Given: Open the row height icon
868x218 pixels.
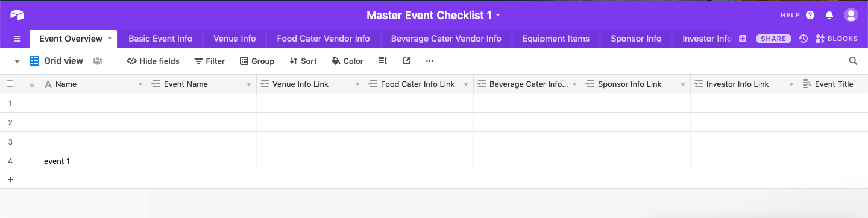Looking at the screenshot, I should coord(382,61).
